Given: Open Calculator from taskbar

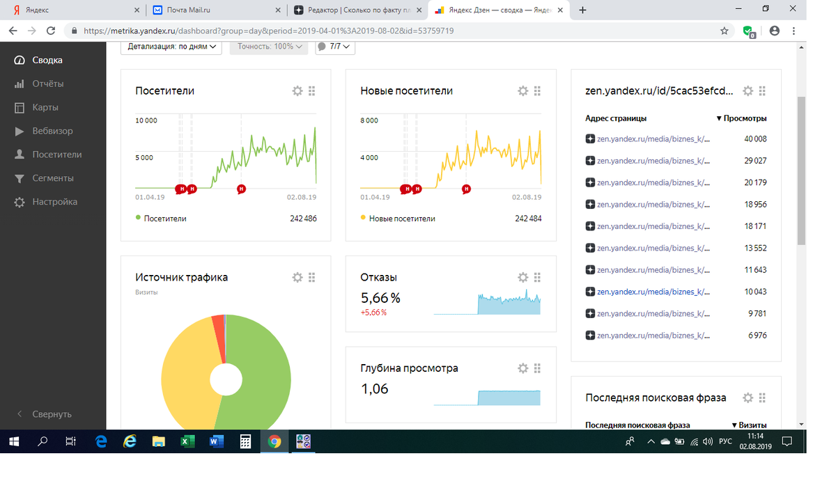Looking at the screenshot, I should 245,441.
